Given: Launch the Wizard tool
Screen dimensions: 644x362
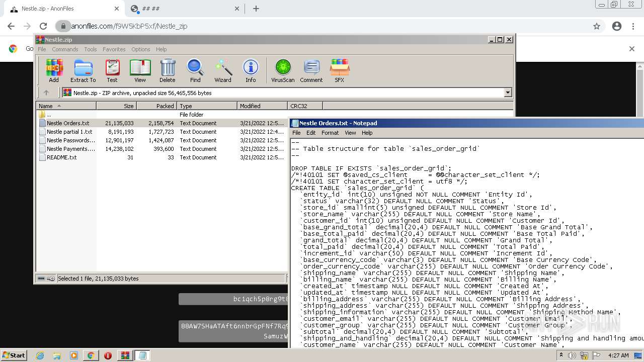Looking at the screenshot, I should [223, 71].
